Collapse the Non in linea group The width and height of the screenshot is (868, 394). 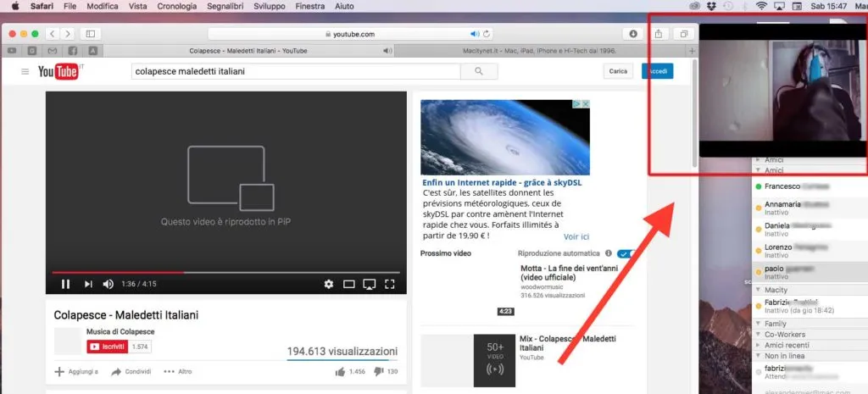click(759, 356)
